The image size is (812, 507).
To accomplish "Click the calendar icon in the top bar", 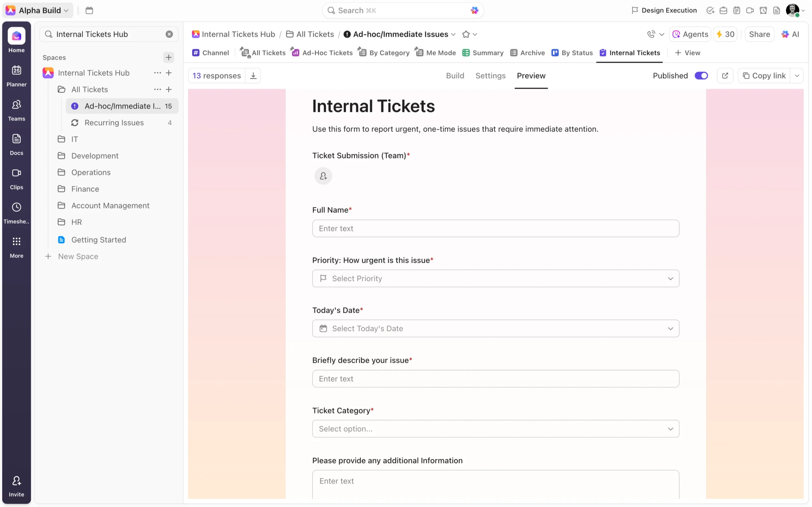I will tap(89, 10).
